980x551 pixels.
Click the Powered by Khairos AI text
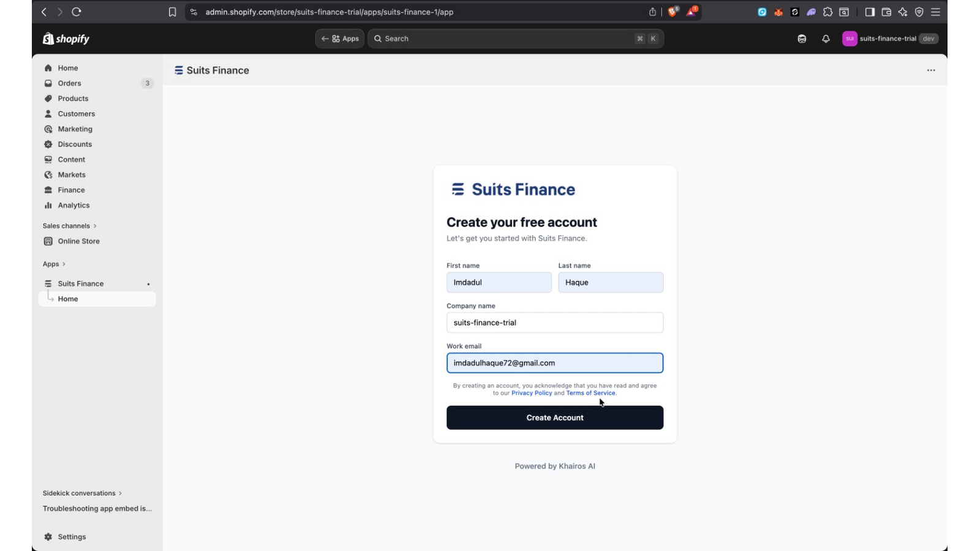(x=555, y=467)
